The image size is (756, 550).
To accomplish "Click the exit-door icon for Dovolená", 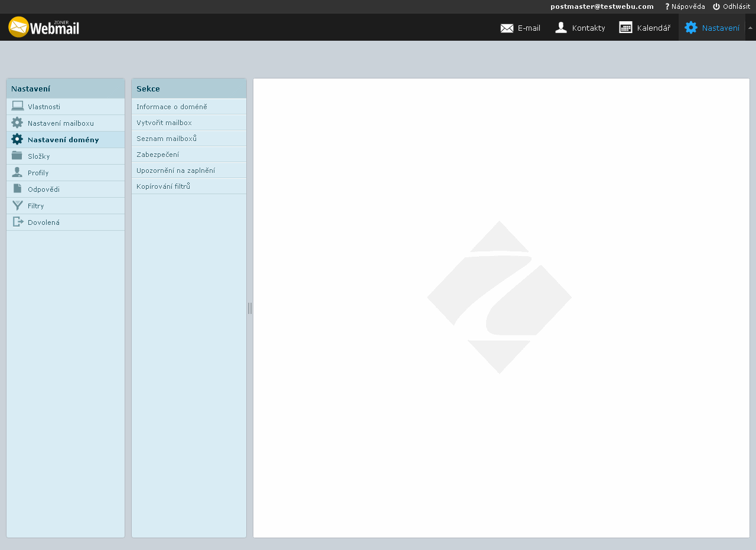I will [18, 222].
